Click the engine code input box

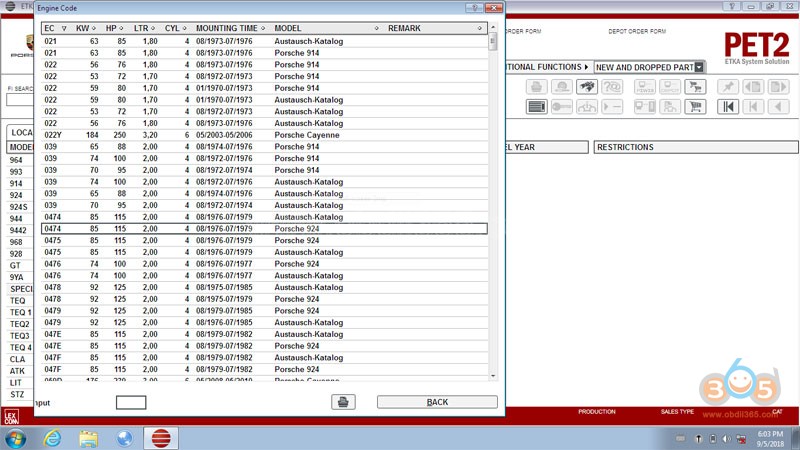pos(131,403)
